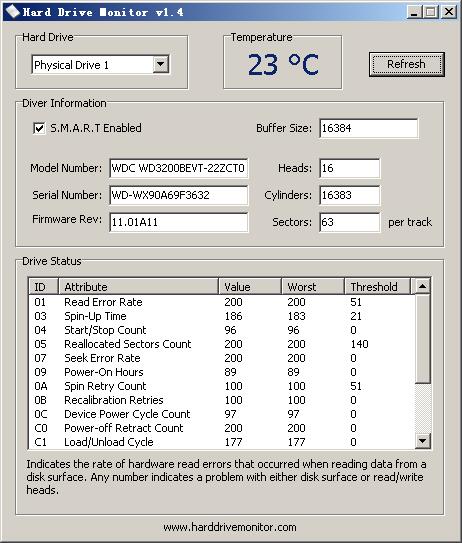Click the Cylinders field
Image resolution: width=462 pixels, height=543 pixels.
(349, 195)
